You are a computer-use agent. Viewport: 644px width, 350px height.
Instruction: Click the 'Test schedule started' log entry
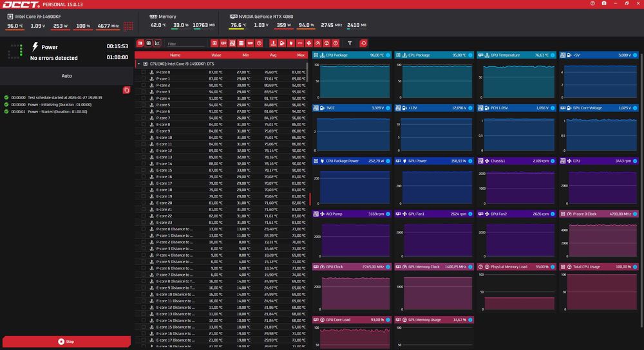(x=53, y=98)
